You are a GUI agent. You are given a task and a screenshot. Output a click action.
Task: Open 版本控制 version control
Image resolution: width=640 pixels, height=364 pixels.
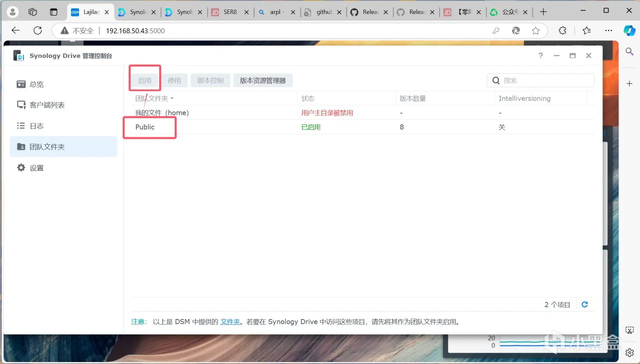(x=210, y=80)
